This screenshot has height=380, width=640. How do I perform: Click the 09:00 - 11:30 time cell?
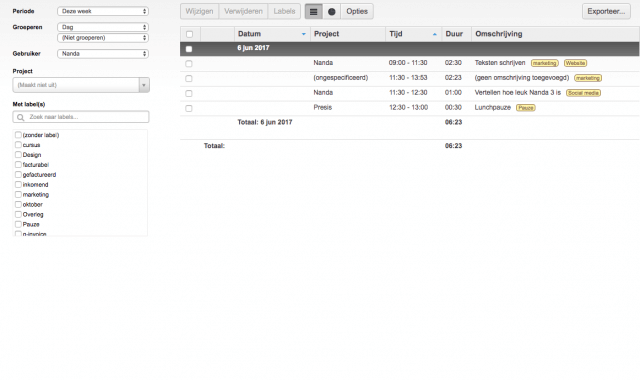point(408,63)
